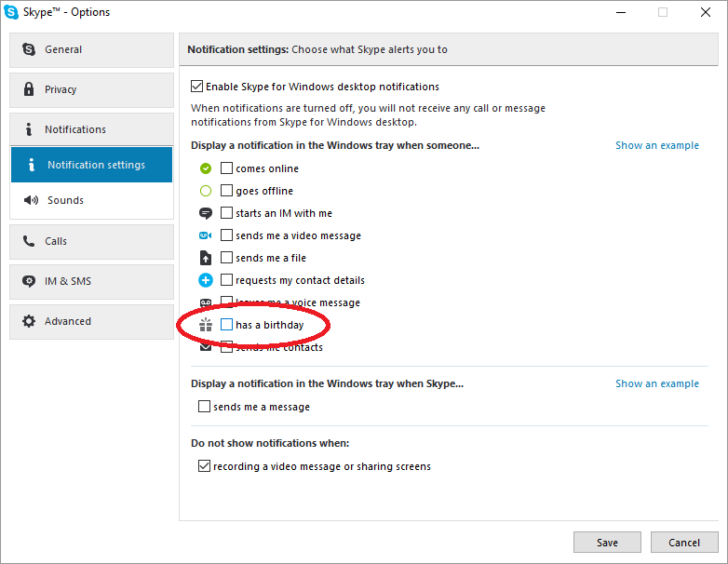Open the General options section

[x=91, y=49]
